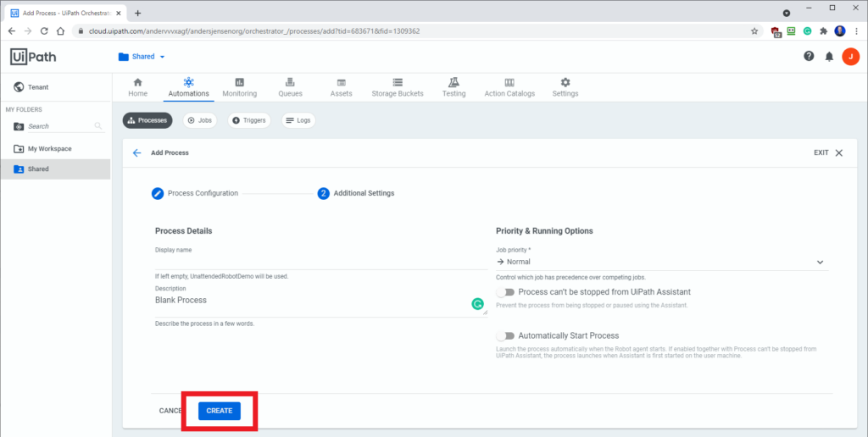Bookmark this page with the star icon
This screenshot has width=868, height=437.
pos(754,31)
